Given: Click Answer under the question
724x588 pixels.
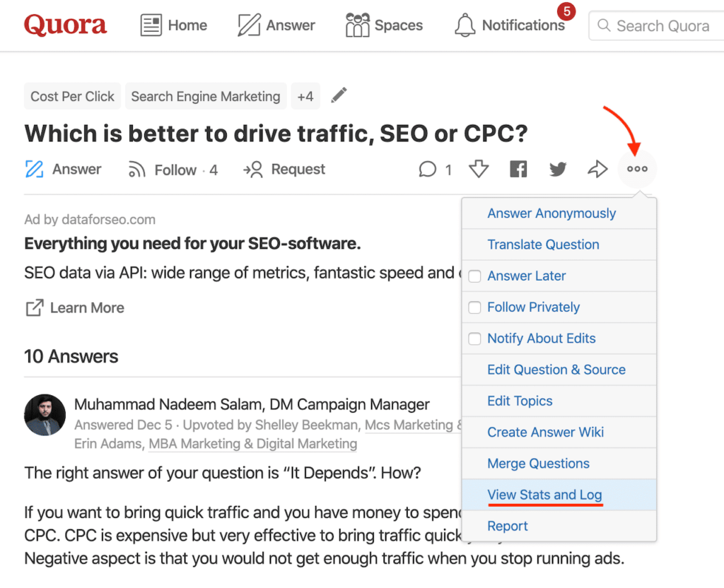Looking at the screenshot, I should (63, 170).
